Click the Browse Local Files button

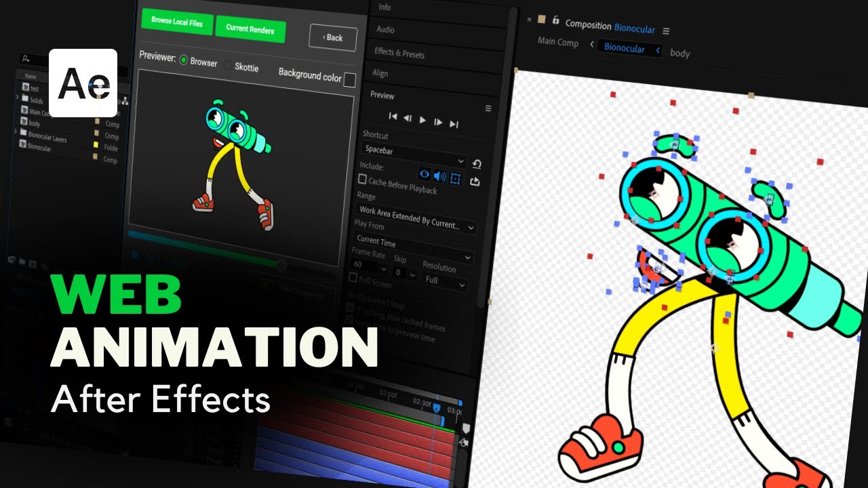(x=177, y=22)
